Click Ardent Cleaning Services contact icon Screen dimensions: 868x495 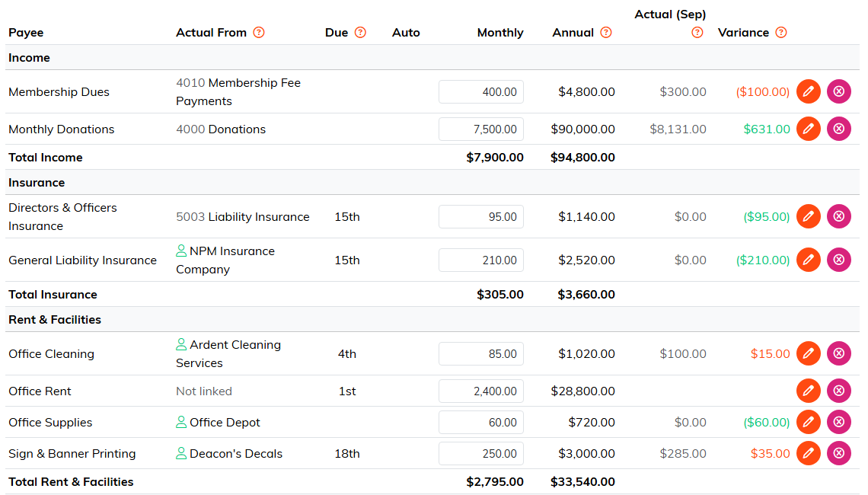181,344
